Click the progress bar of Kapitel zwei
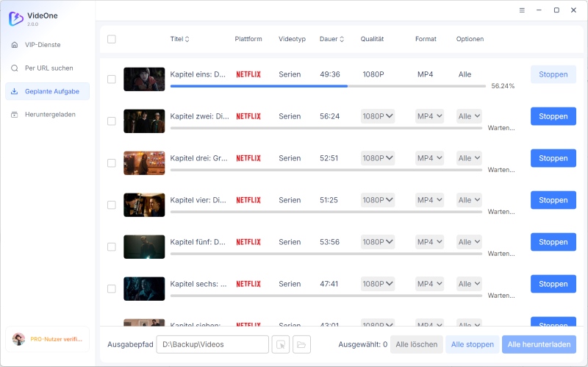The height and width of the screenshot is (367, 588). pos(326,128)
